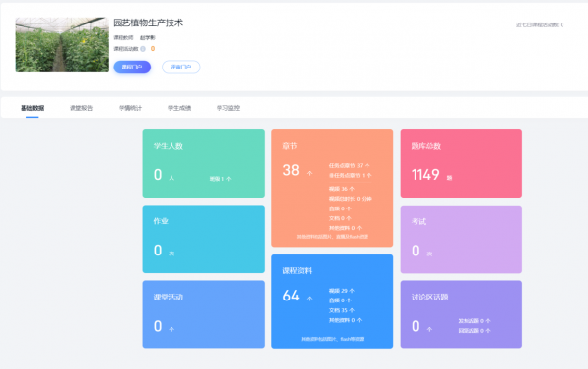Click the greenhouse course cover thumbnail
This screenshot has width=588, height=369.
pyautogui.click(x=62, y=45)
